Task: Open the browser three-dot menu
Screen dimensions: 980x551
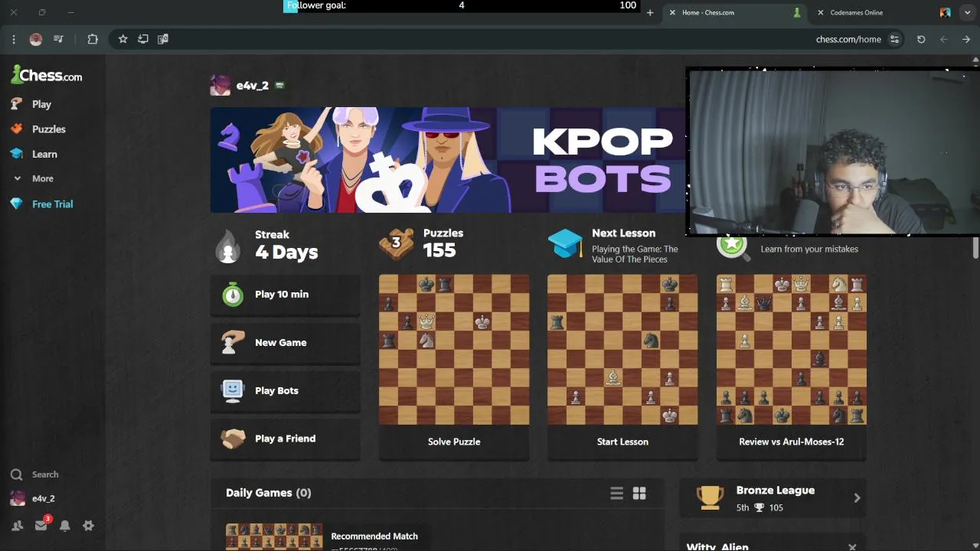Action: tap(14, 39)
